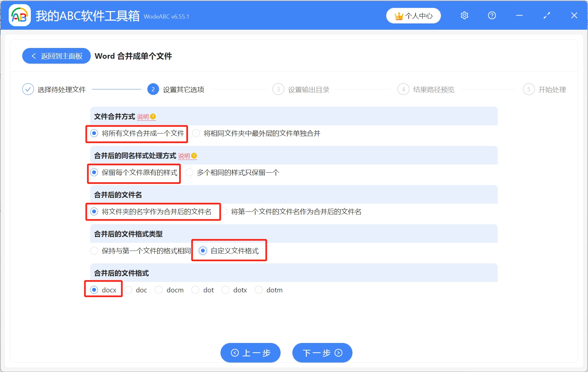Click the help icon beside 合并后的同名样式处理方式 说明
This screenshot has height=372, width=588.
click(x=194, y=156)
